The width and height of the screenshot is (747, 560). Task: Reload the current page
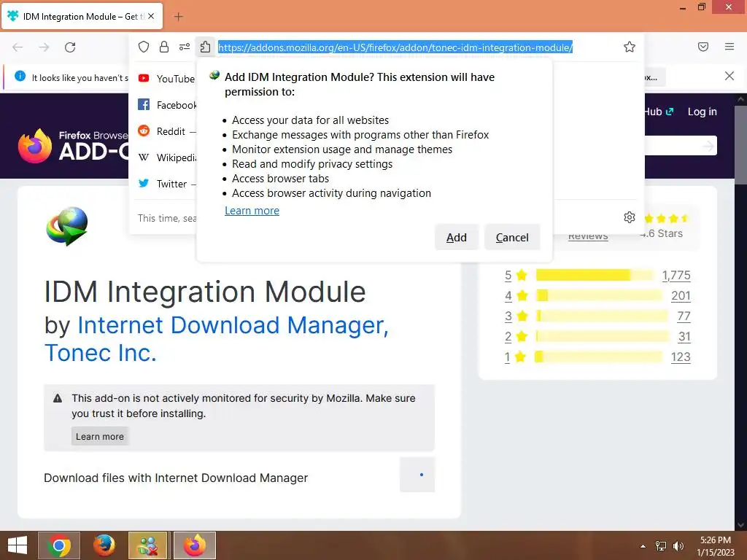tap(70, 47)
